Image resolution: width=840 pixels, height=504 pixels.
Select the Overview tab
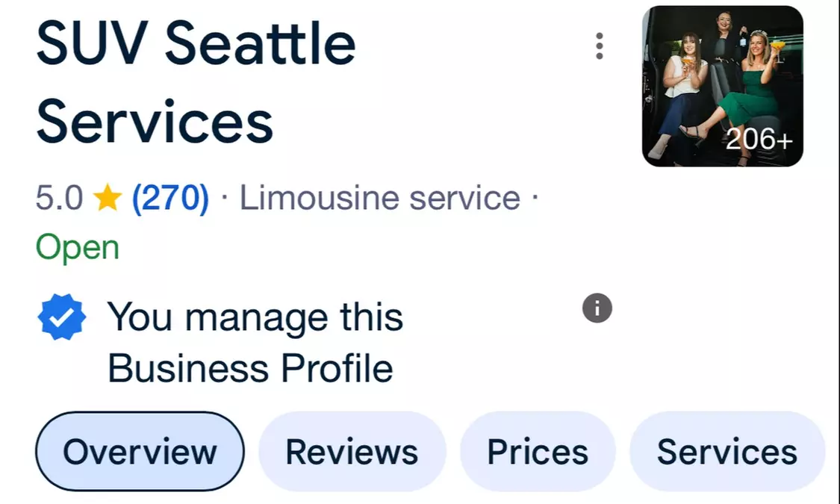[x=140, y=452]
